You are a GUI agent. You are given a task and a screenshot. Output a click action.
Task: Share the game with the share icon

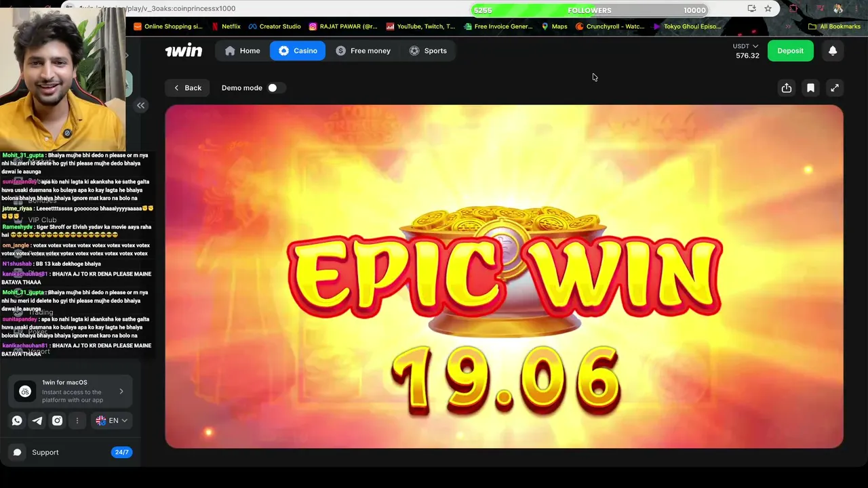pyautogui.click(x=787, y=88)
